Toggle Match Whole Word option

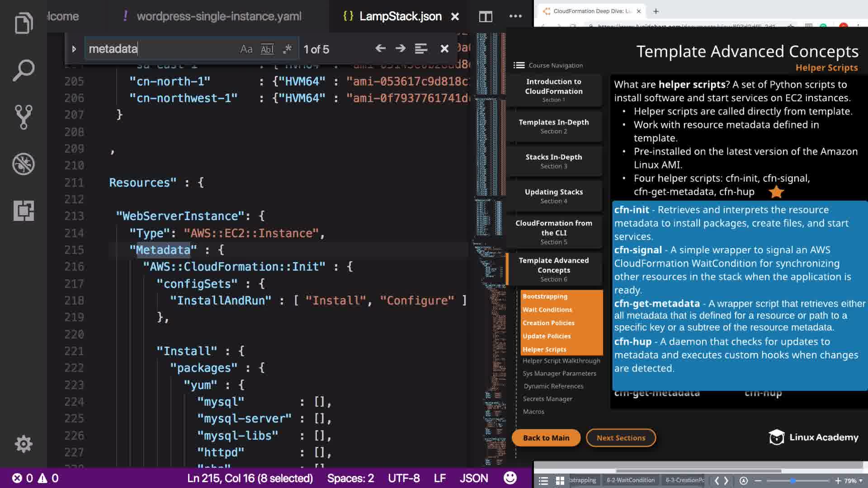[x=267, y=49]
